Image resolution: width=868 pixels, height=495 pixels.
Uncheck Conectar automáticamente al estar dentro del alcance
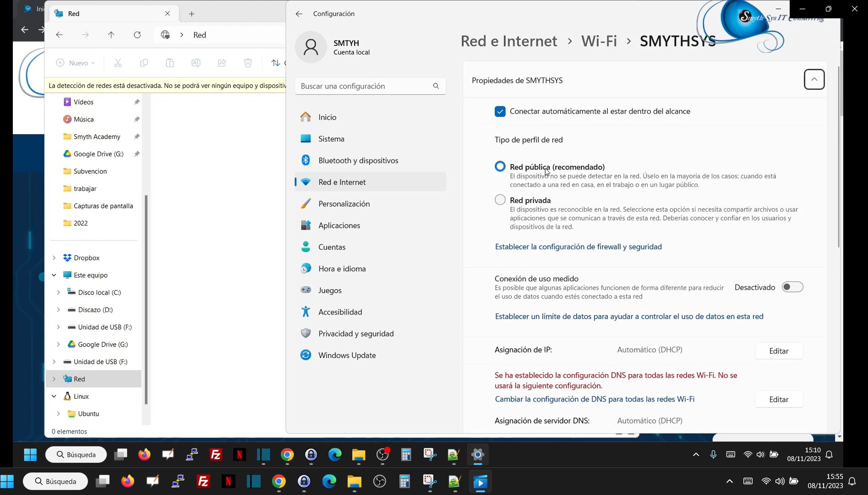[x=500, y=111]
